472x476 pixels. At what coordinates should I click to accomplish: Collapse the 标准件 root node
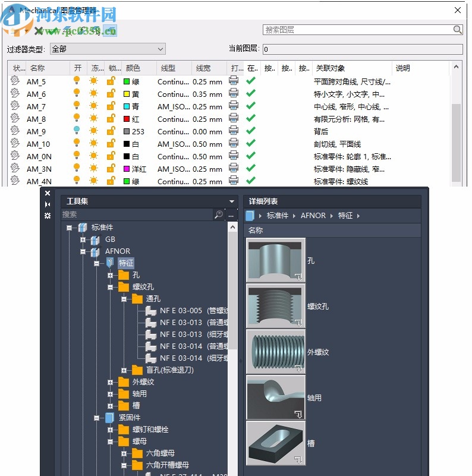(69, 228)
